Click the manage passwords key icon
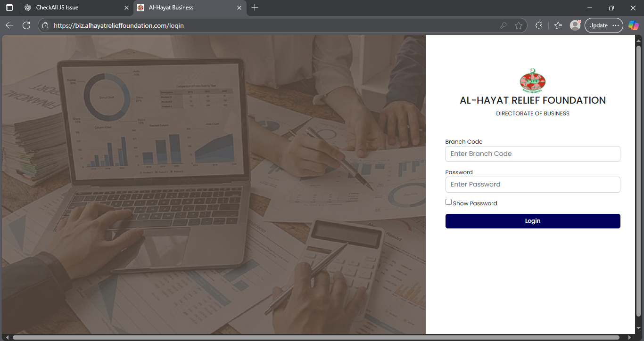This screenshot has height=341, width=644. pyautogui.click(x=504, y=25)
